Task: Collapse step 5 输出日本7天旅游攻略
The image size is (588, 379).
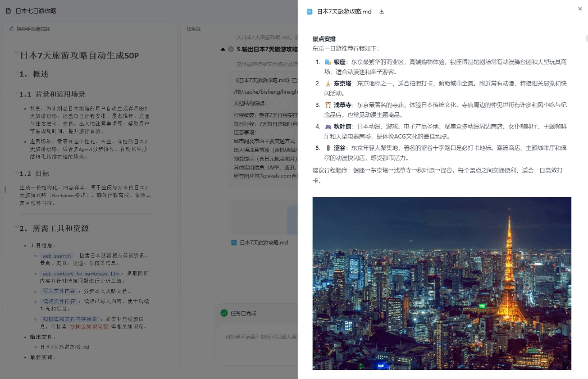Action: tap(223, 49)
